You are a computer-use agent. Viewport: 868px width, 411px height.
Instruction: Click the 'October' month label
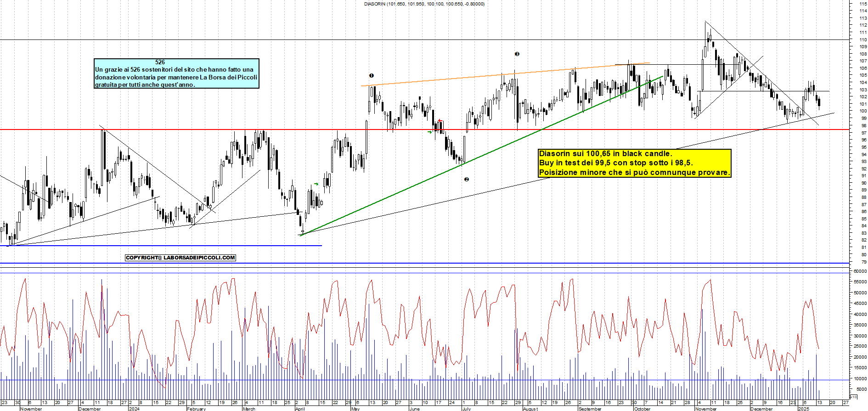coord(642,408)
